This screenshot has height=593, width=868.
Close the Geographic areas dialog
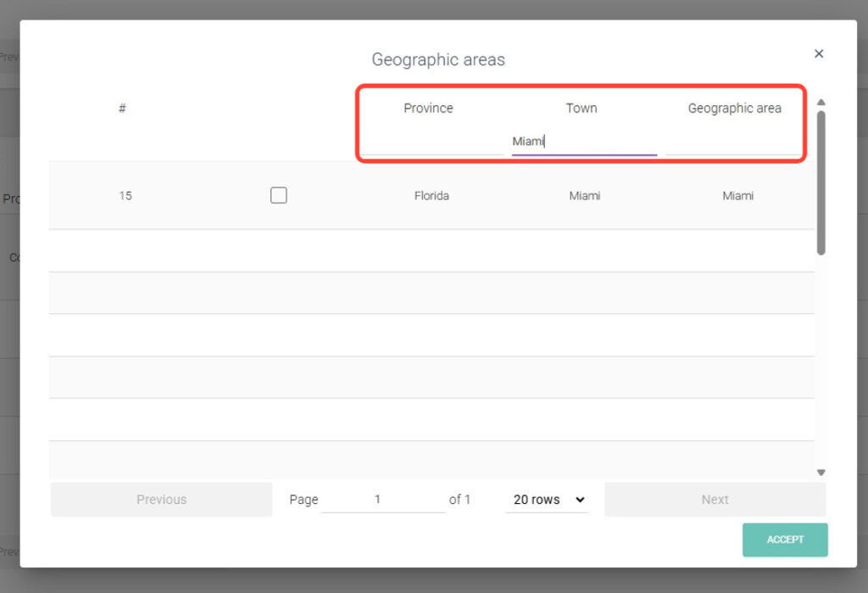(x=819, y=53)
